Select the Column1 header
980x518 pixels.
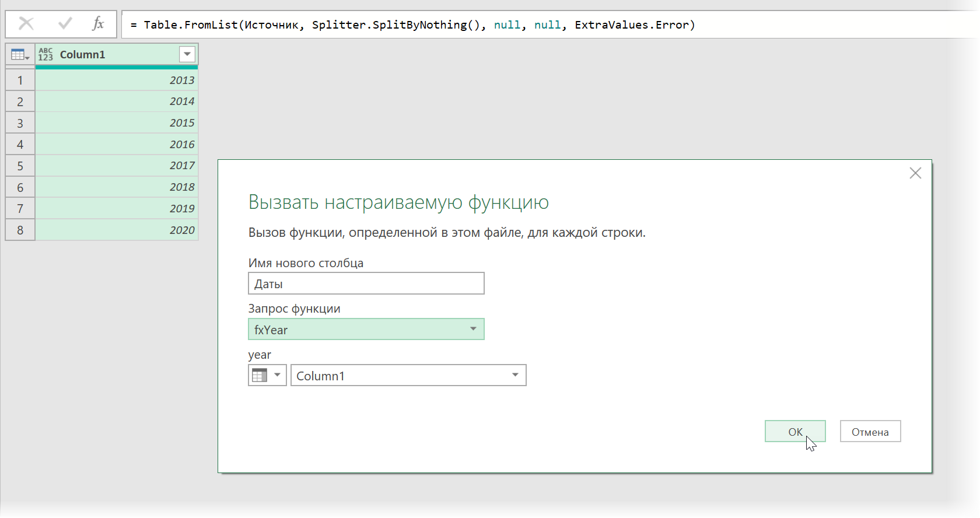[117, 54]
